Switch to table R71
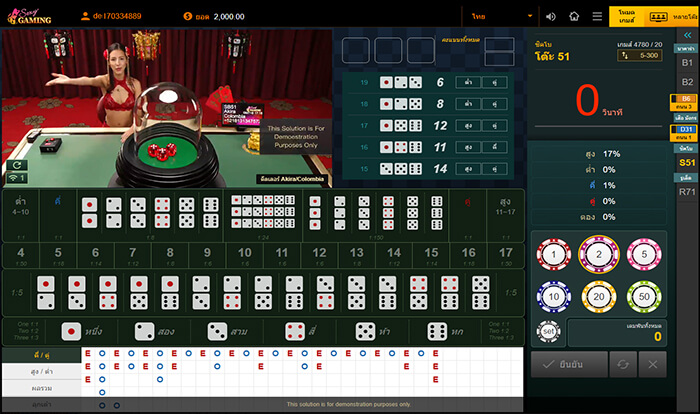Screen dimensions: 700x414 [x=688, y=192]
